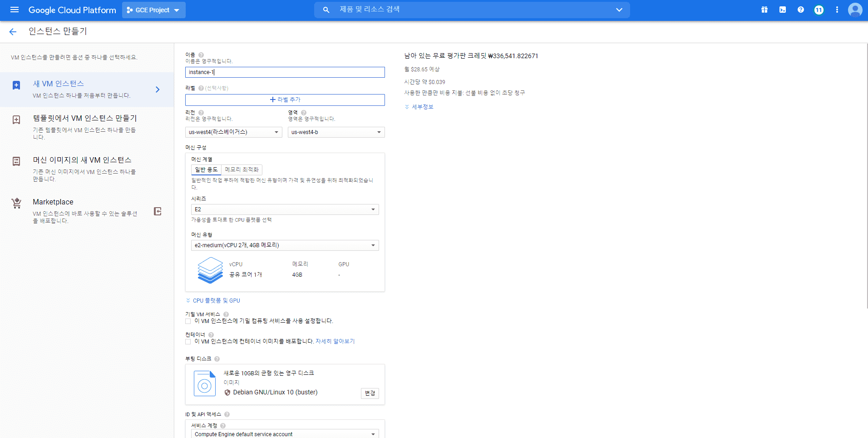Click the 변경 boot disk button
This screenshot has width=868, height=438.
point(370,393)
